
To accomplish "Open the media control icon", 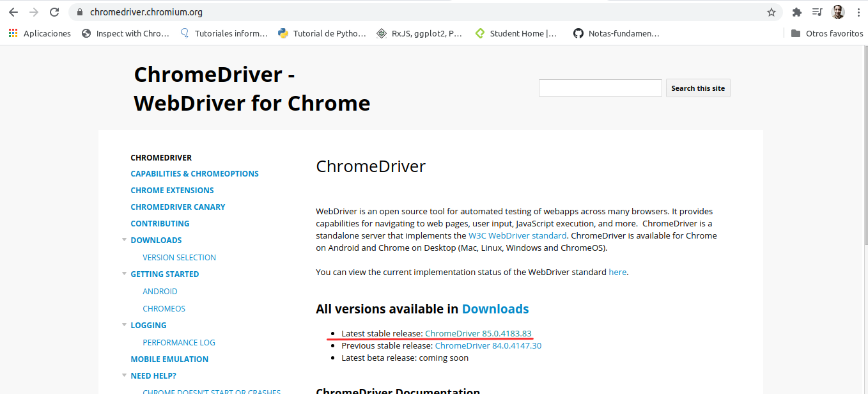I will (x=817, y=12).
